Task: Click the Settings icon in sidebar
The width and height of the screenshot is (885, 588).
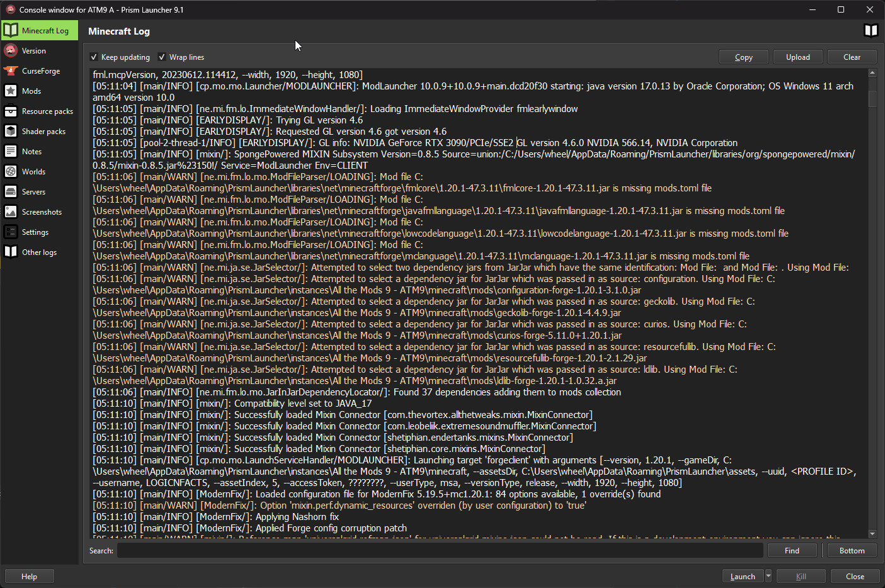Action: pos(11,232)
